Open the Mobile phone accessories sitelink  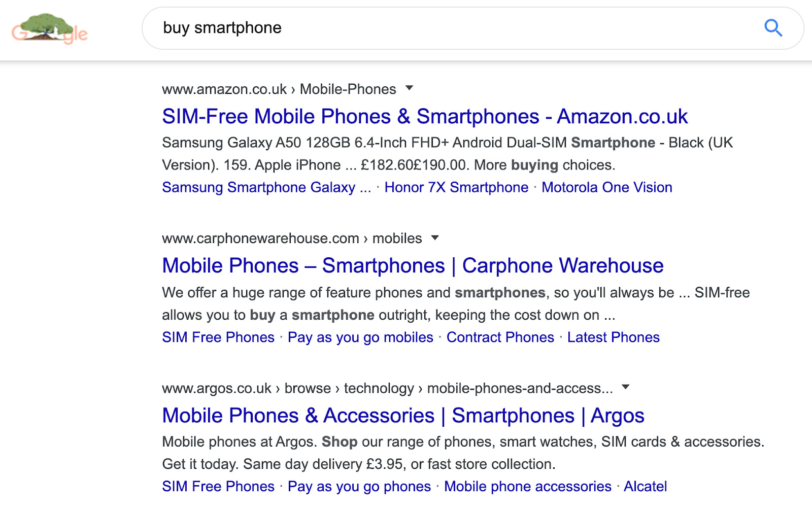pos(527,487)
